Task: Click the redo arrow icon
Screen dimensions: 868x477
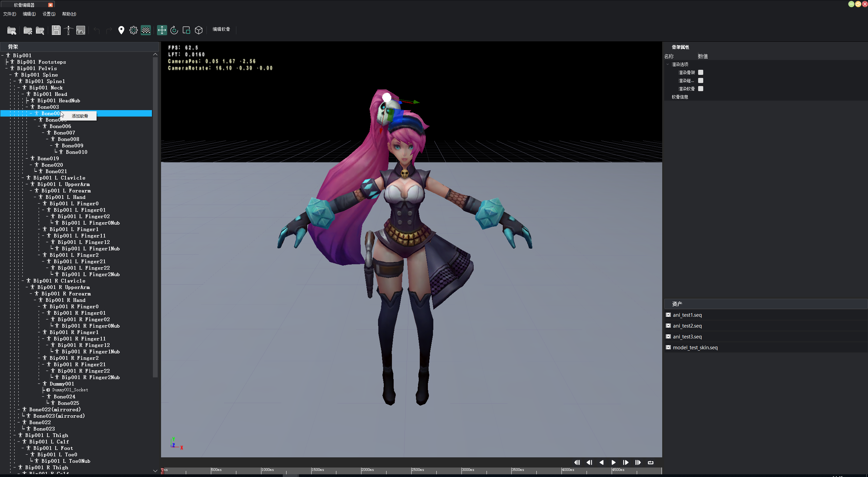Action: (x=109, y=30)
